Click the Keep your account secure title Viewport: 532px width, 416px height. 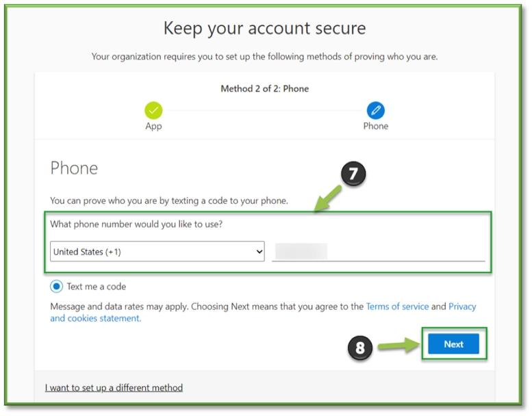[x=265, y=29]
